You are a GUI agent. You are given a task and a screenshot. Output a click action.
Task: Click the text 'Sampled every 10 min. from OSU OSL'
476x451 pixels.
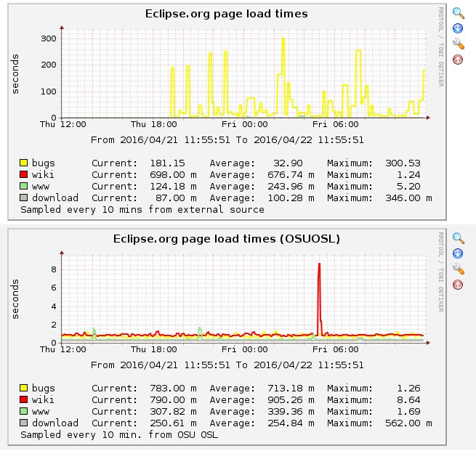(x=119, y=434)
